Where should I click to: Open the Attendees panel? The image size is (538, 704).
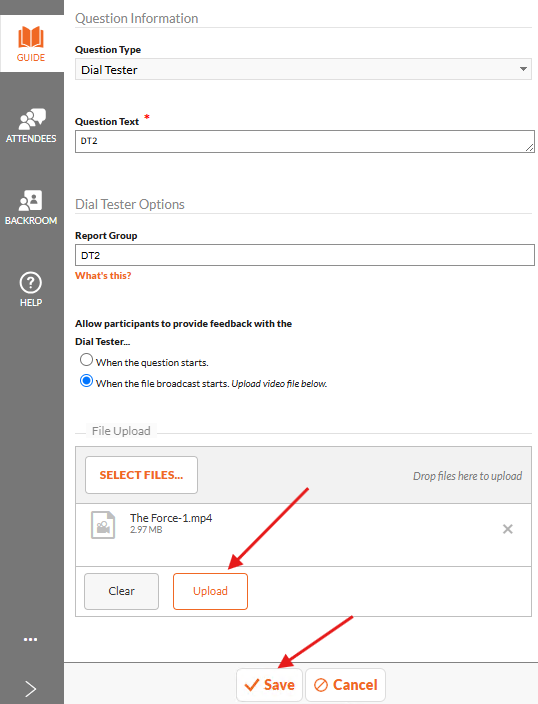31,126
